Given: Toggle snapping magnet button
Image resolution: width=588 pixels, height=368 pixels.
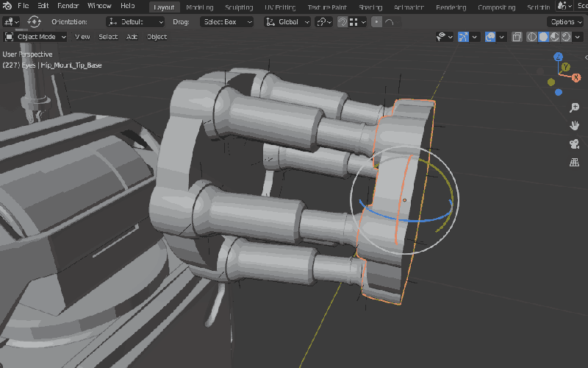Looking at the screenshot, I should 342,22.
